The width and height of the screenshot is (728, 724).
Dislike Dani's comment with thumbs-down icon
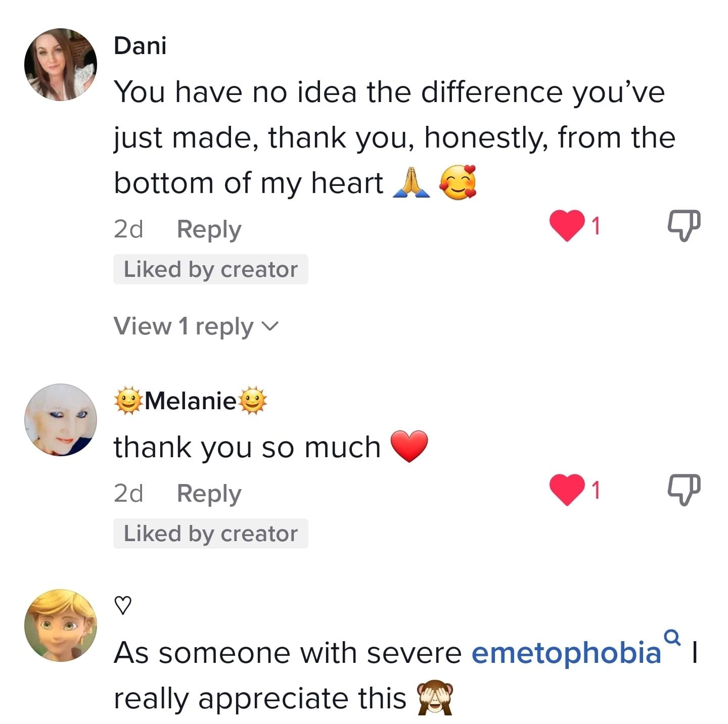[685, 225]
